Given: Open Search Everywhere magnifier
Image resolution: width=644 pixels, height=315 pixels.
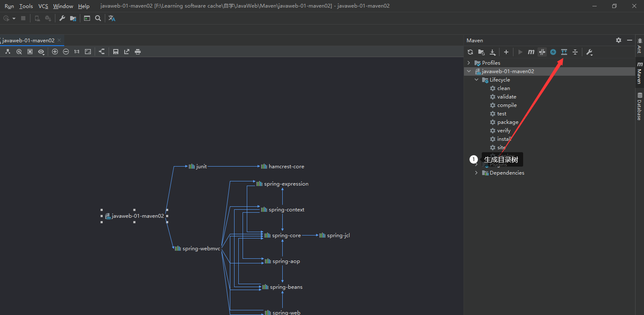Looking at the screenshot, I should pyautogui.click(x=98, y=18).
